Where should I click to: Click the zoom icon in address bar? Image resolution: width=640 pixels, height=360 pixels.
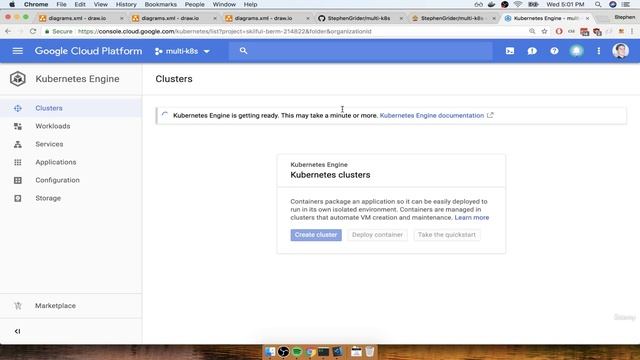[x=532, y=31]
